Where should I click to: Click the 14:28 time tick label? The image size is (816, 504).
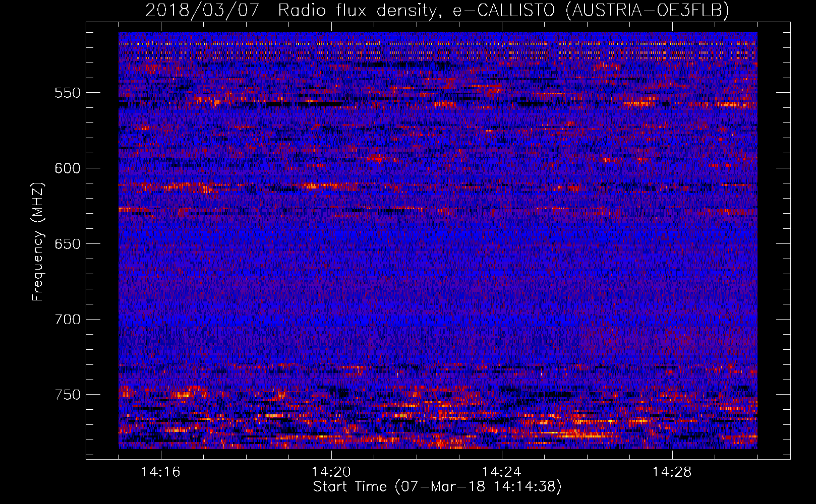tap(672, 472)
